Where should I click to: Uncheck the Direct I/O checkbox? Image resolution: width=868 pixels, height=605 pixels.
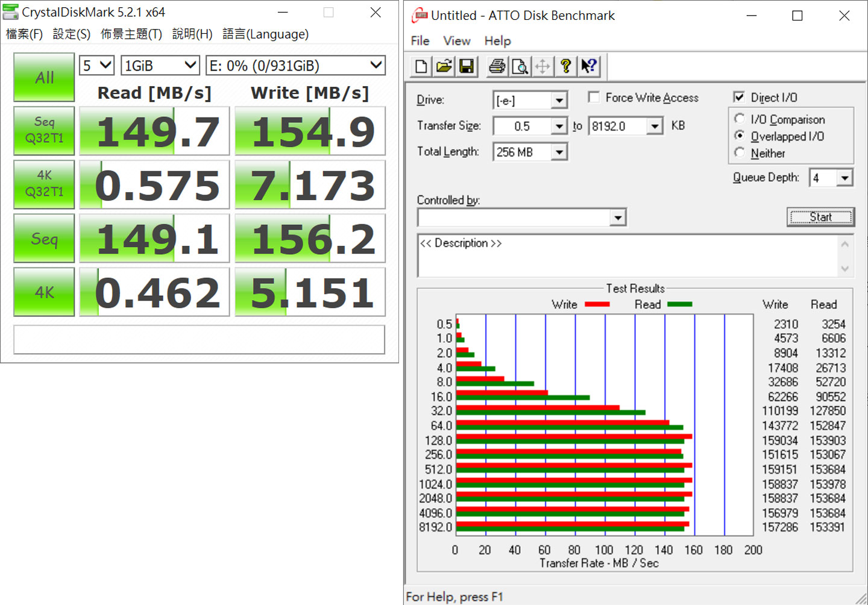(x=739, y=97)
